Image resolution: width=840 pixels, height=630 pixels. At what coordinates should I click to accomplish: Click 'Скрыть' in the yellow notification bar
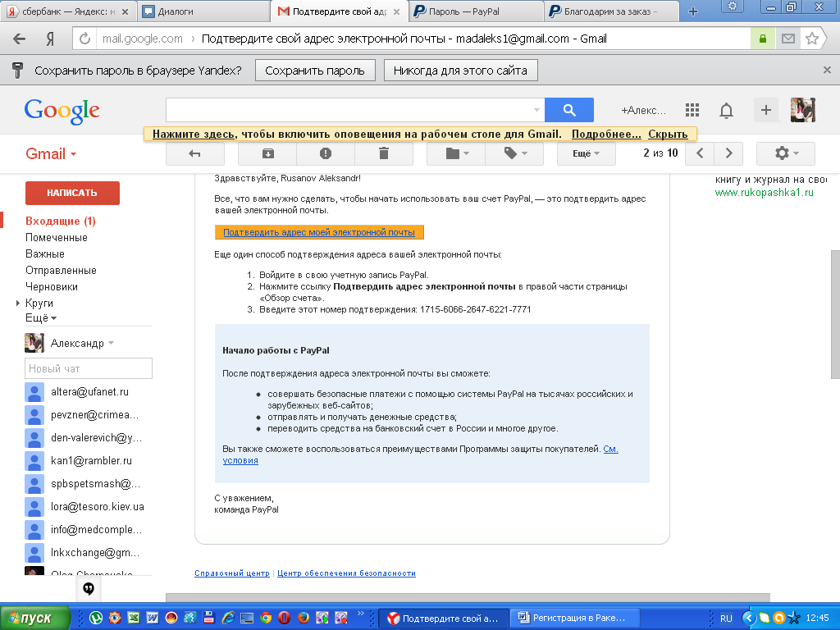pos(668,134)
